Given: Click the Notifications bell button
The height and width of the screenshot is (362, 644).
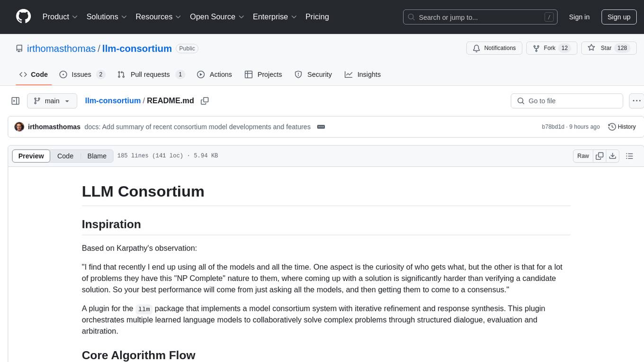Looking at the screenshot, I should point(494,48).
